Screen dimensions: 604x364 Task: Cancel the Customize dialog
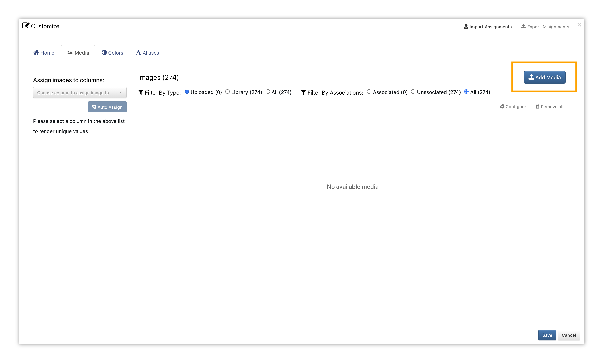pyautogui.click(x=569, y=335)
